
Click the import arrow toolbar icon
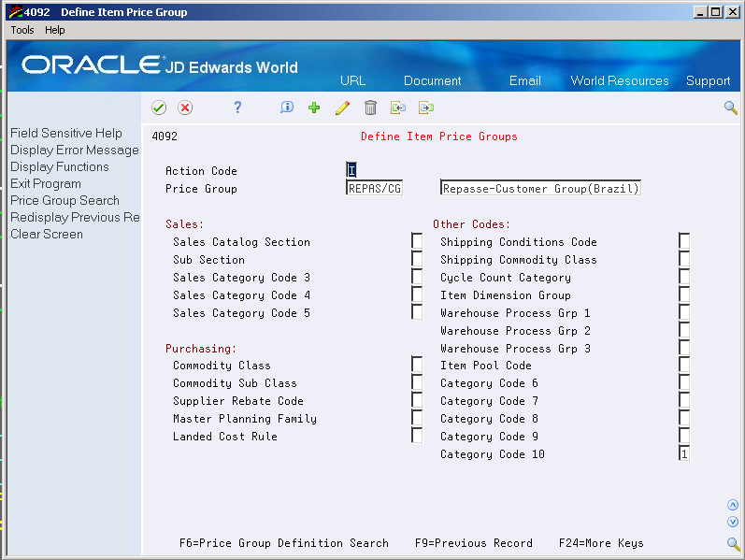click(x=398, y=108)
